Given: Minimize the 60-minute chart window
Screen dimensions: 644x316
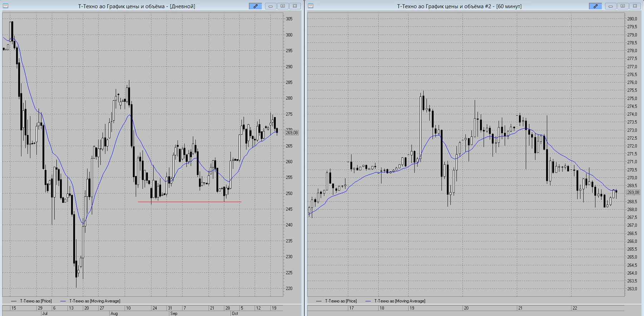Looking at the screenshot, I should coord(610,6).
